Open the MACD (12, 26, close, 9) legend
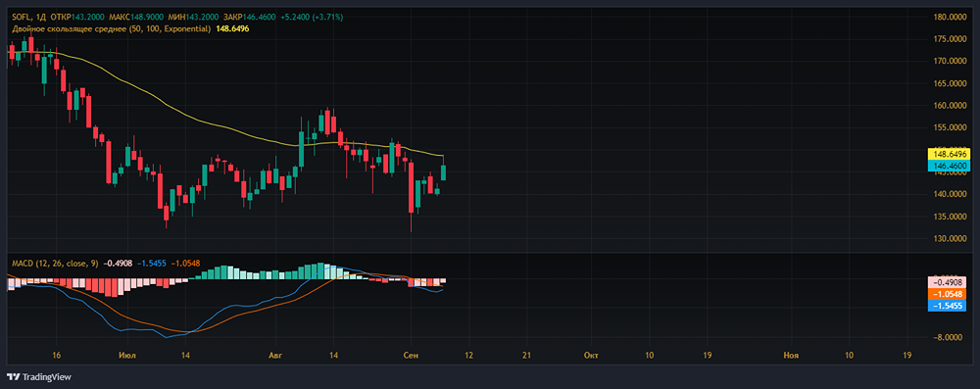Image resolution: width=980 pixels, height=389 pixels. 55,264
